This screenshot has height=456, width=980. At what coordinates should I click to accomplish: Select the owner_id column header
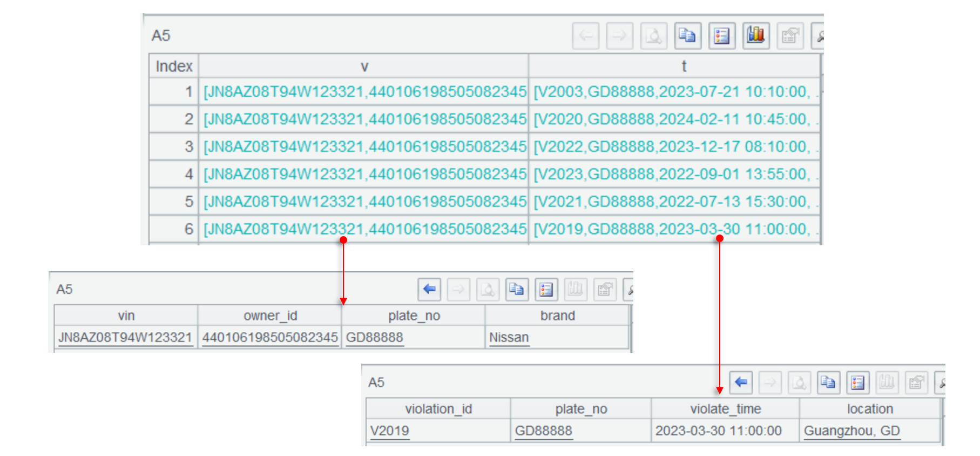click(x=270, y=316)
